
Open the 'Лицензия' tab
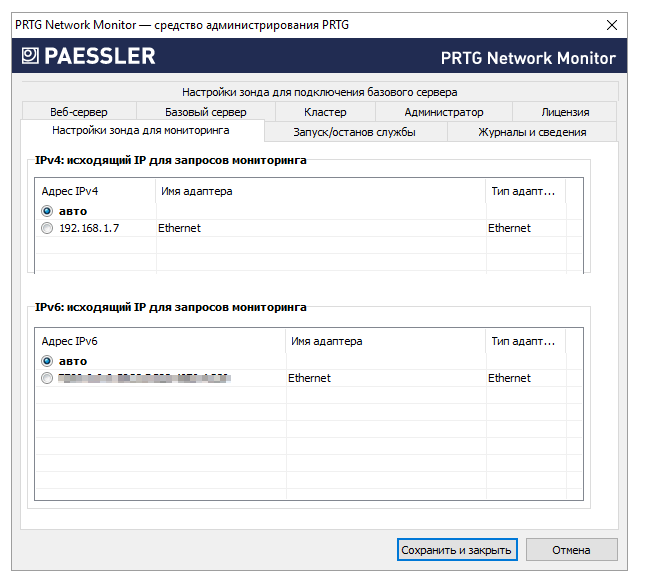565,112
